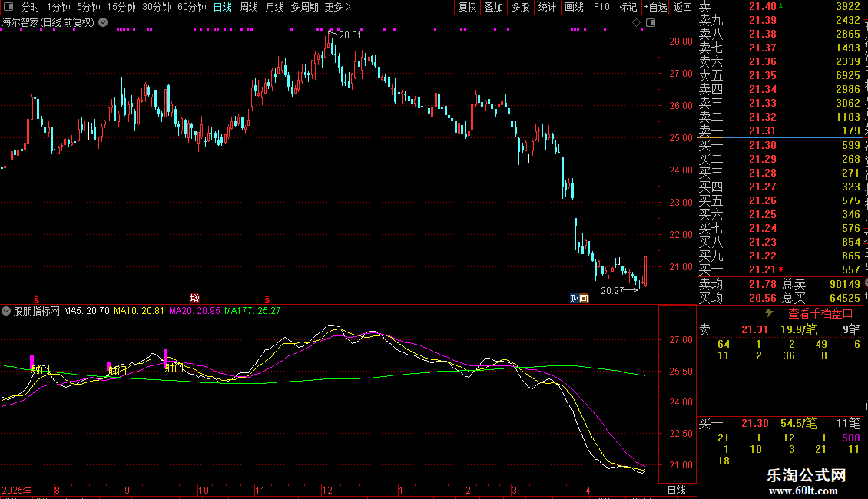Viewport: 868px width, 499px height.
Task: Open the 复权 adjustment menu
Action: 467,7
